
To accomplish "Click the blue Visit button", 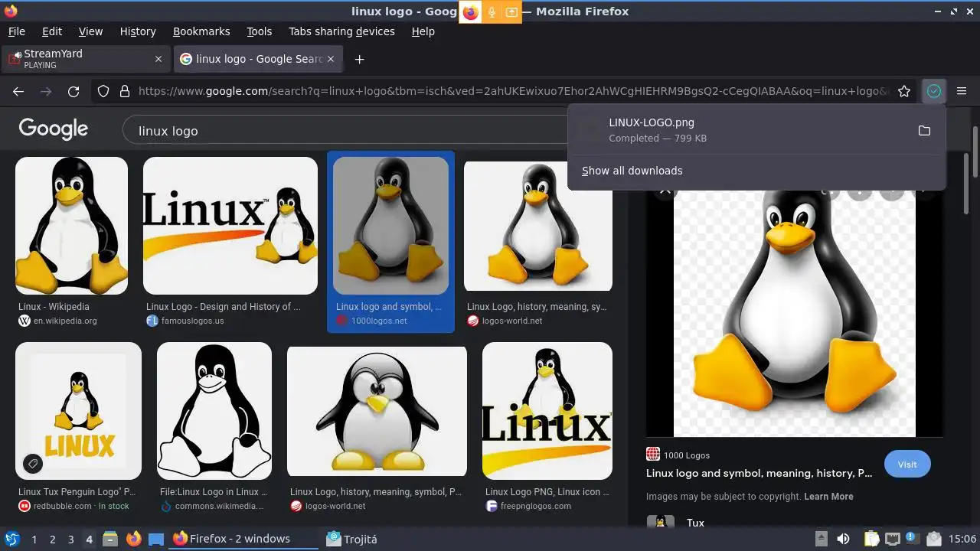I will click(907, 464).
